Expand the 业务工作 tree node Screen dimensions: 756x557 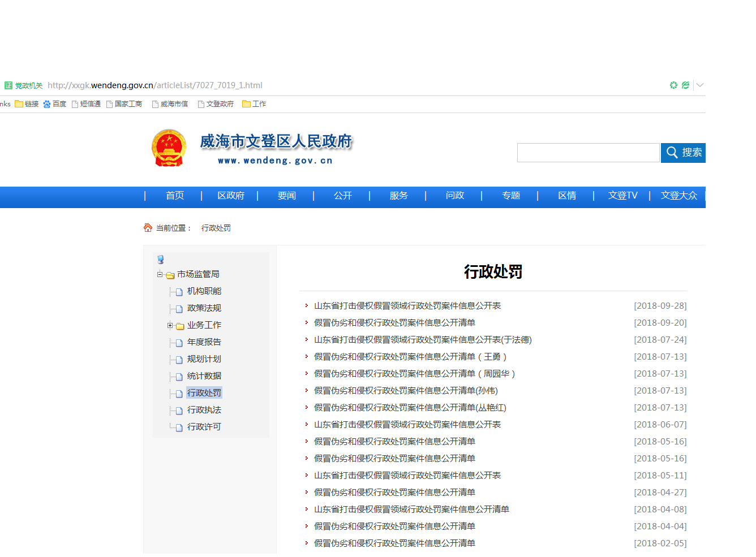(x=170, y=325)
